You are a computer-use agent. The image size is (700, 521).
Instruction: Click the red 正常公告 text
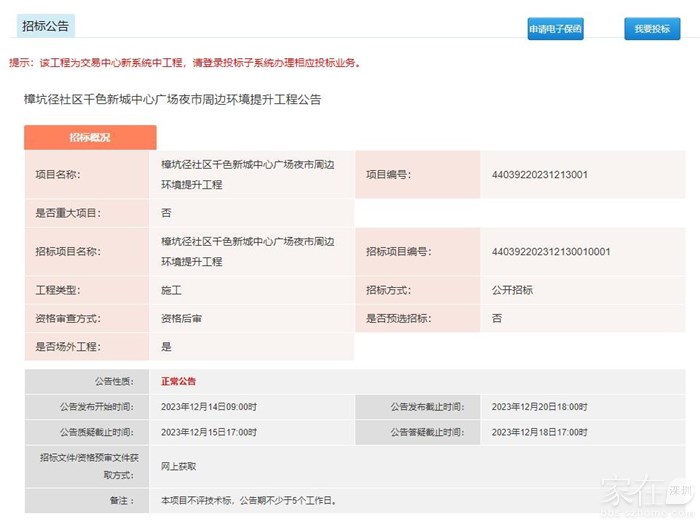[179, 381]
